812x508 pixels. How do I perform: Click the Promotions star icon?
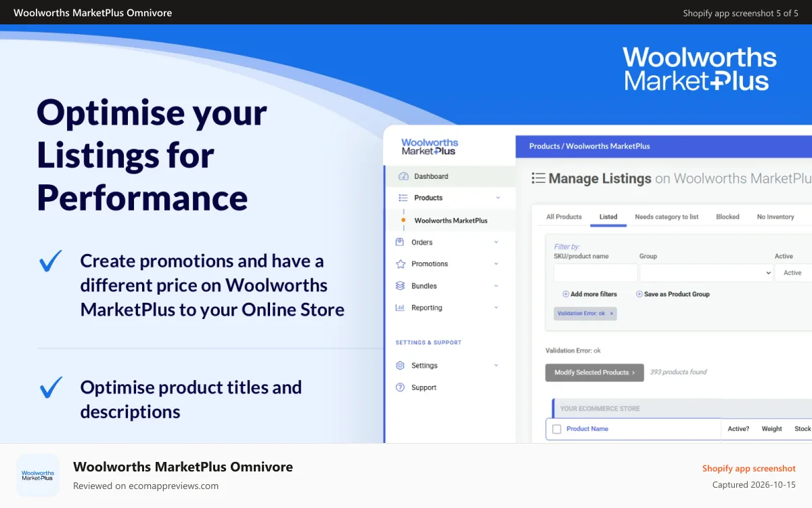[399, 263]
